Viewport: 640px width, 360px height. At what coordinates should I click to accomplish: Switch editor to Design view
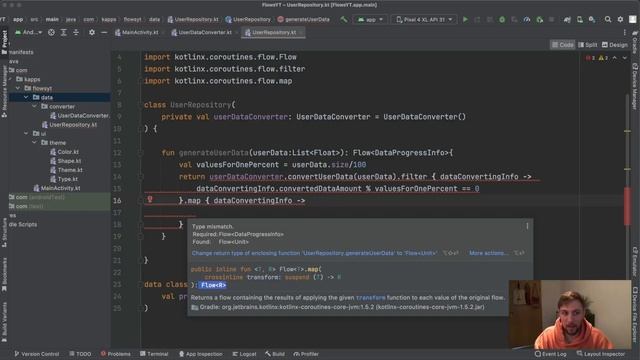pyautogui.click(x=615, y=45)
